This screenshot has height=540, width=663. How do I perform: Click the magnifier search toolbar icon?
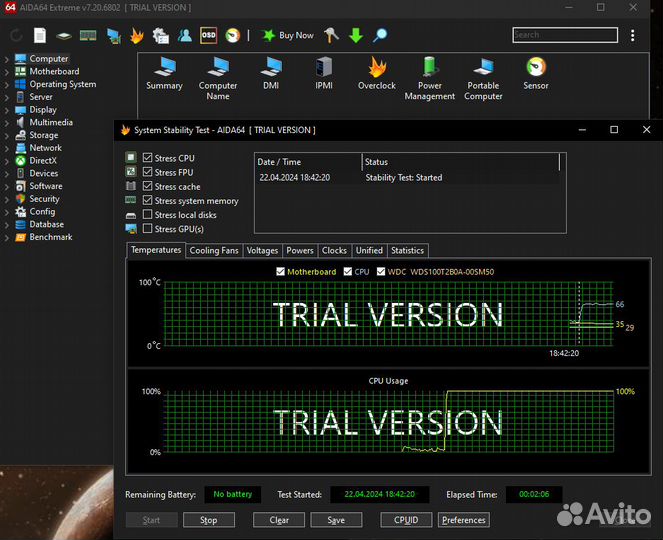point(380,36)
